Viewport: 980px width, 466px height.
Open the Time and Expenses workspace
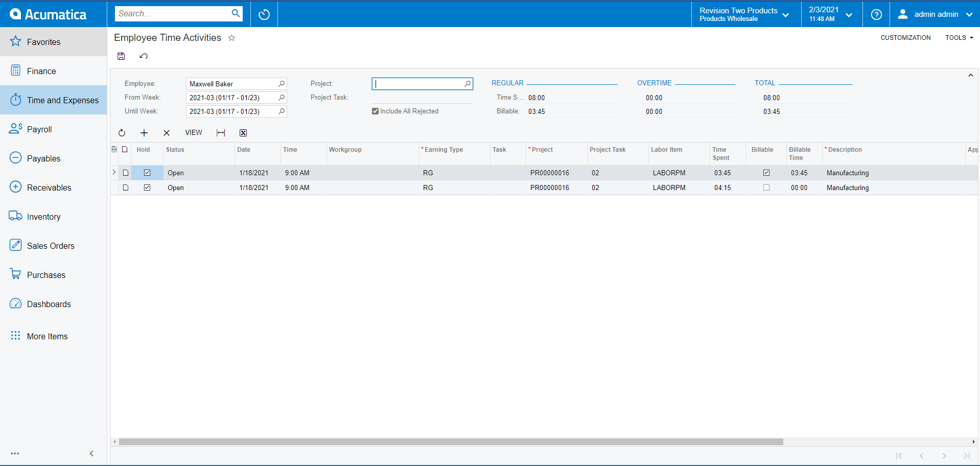(54, 100)
